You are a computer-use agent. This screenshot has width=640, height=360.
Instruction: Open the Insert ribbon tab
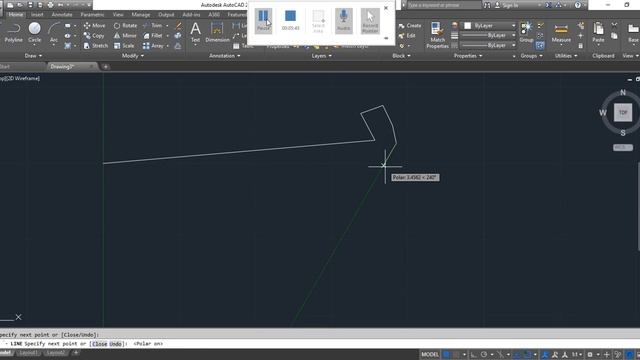coord(37,14)
